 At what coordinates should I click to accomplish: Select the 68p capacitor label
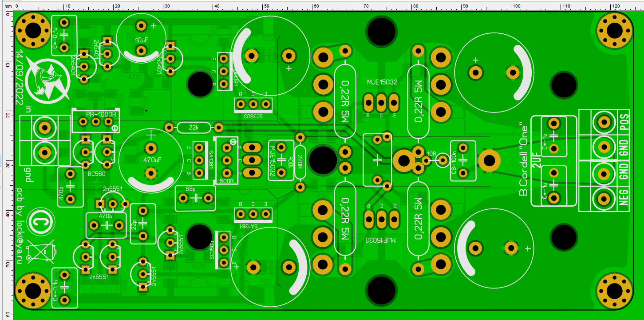(x=190, y=189)
